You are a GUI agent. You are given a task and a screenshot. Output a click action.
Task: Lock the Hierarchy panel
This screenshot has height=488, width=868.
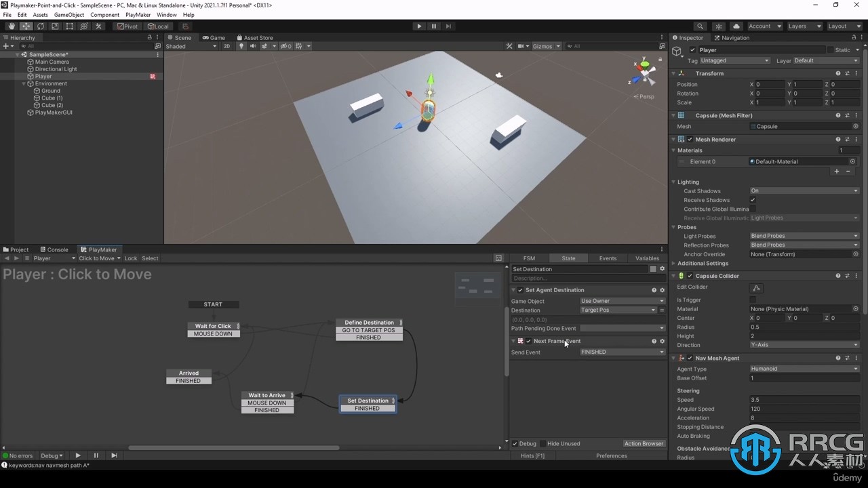(x=150, y=38)
